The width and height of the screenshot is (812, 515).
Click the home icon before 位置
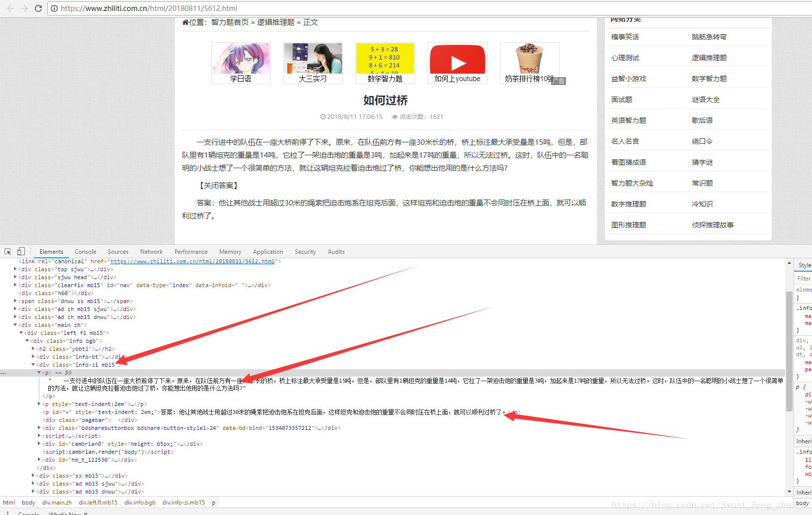185,22
